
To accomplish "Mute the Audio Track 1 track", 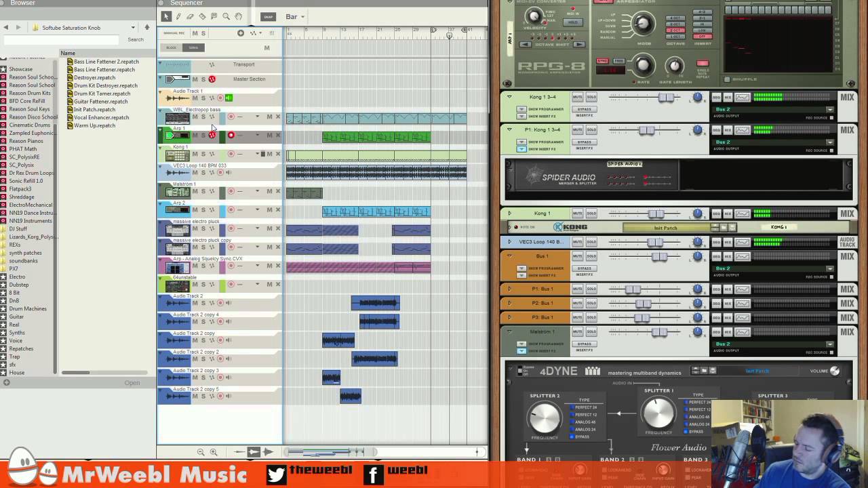I will [195, 98].
